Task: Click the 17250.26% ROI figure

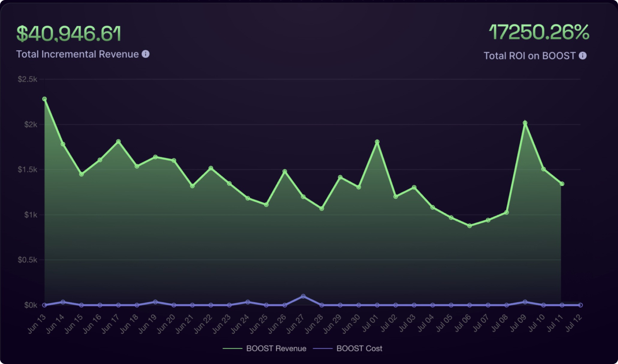Action: (x=539, y=32)
